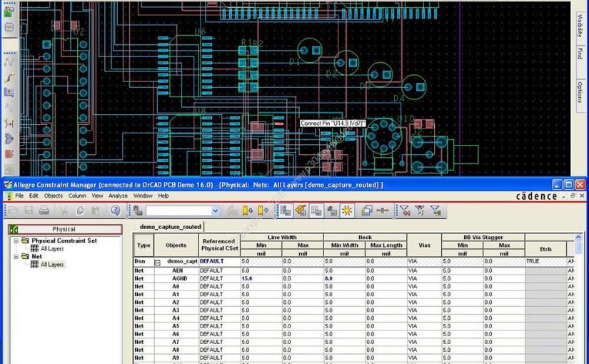The image size is (589, 364).
Task: Open the Analyze menu
Action: 118,196
